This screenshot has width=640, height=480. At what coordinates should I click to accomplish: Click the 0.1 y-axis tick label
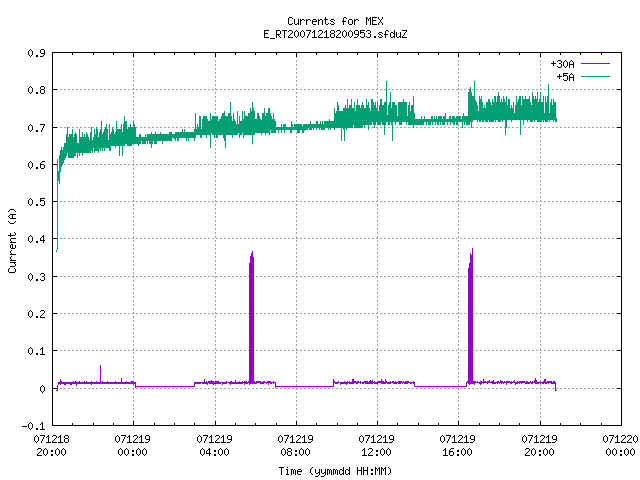tap(36, 351)
